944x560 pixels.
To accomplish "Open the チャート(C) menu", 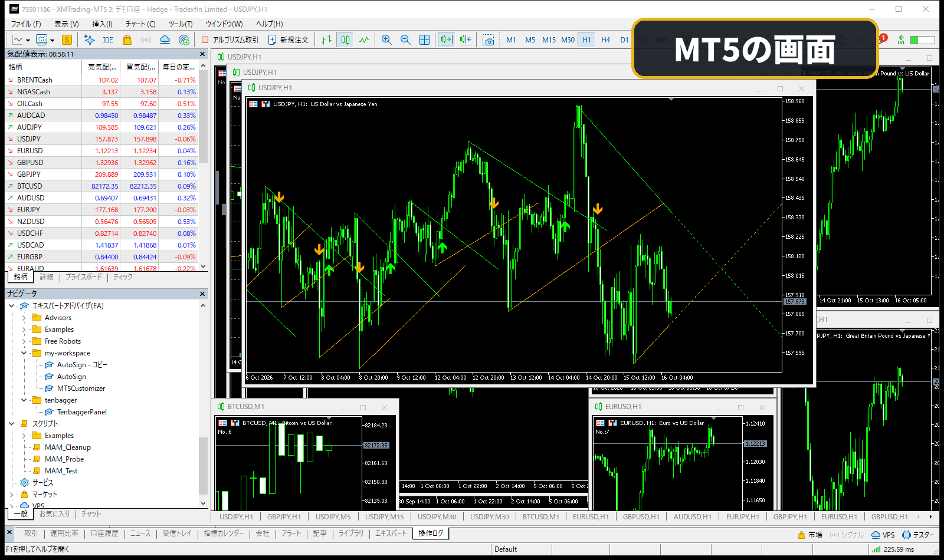I will [x=140, y=24].
